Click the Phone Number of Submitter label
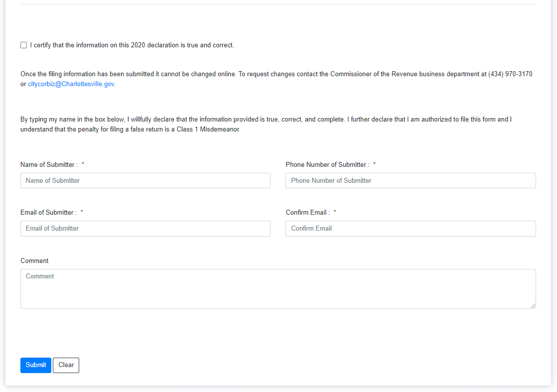 coord(326,164)
